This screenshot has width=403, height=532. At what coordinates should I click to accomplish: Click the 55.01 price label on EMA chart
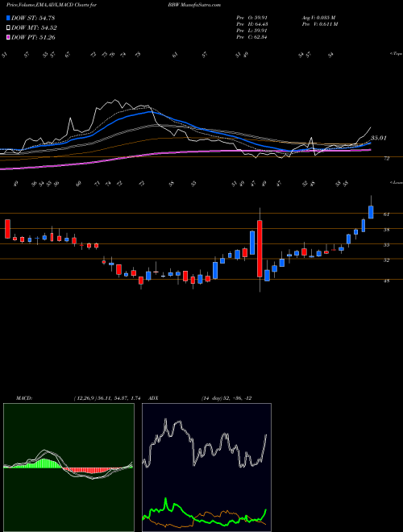click(x=379, y=138)
